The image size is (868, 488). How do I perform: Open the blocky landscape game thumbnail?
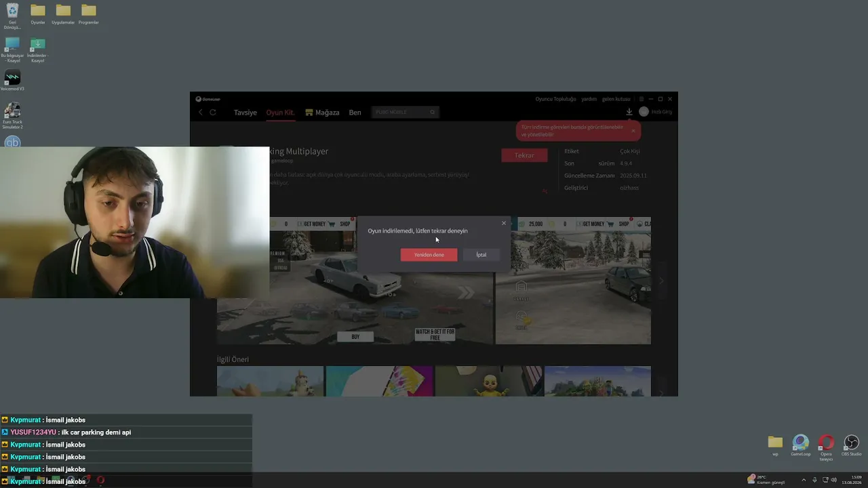[x=597, y=381]
